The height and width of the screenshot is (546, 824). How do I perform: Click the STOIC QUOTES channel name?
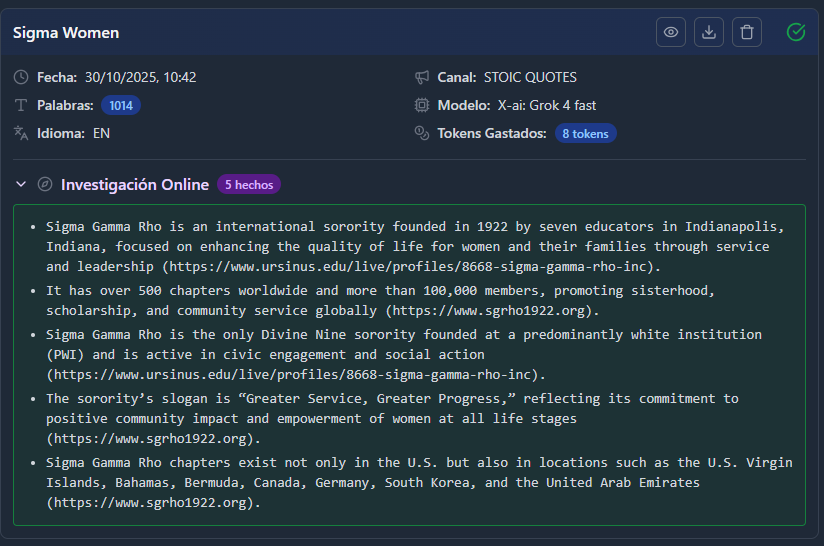click(530, 77)
